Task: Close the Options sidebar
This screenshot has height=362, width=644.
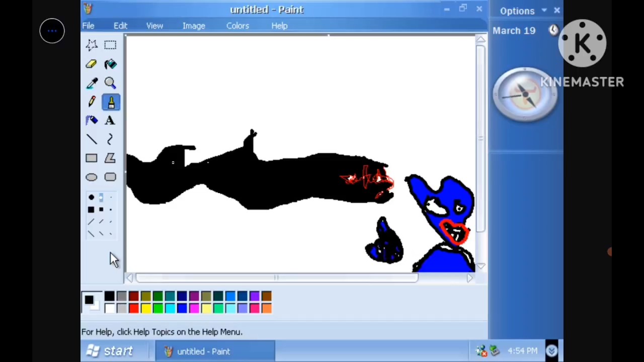Action: pyautogui.click(x=557, y=10)
